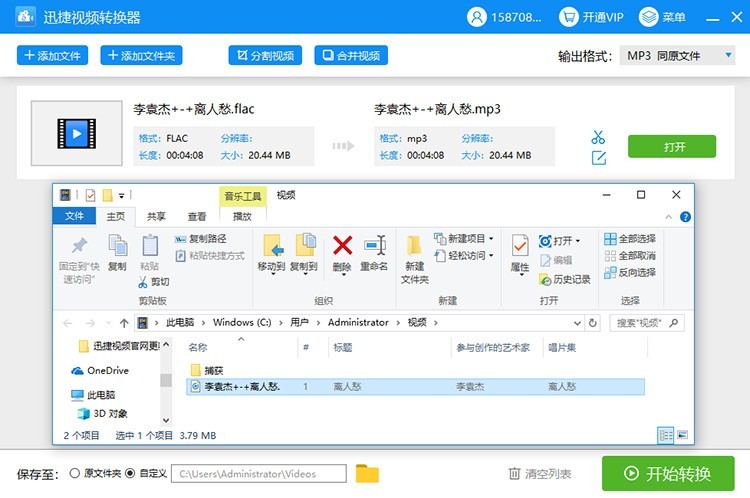Click the 合并视频 button
750x498 pixels.
click(350, 56)
